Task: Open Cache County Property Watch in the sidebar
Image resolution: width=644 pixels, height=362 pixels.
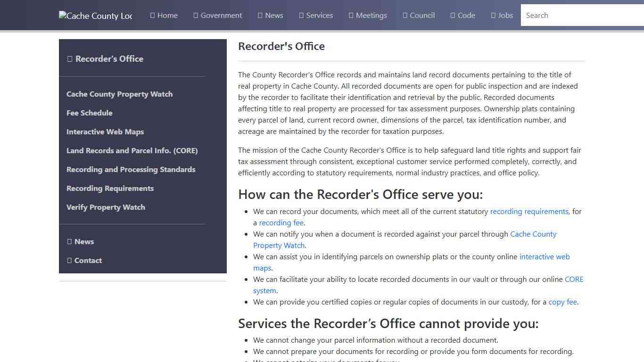Action: tap(119, 94)
